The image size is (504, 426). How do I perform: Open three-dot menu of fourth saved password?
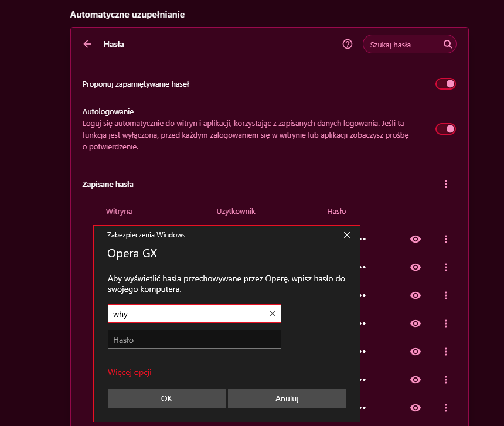click(x=446, y=323)
